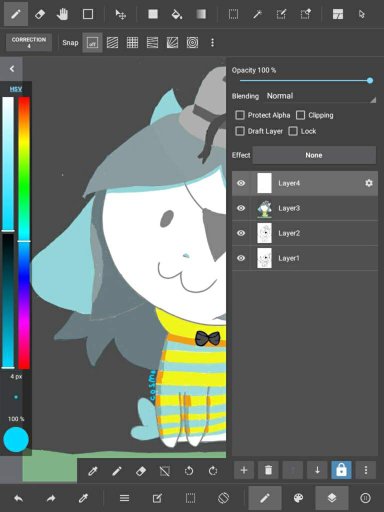Viewport: 384px width, 512px height.
Task: Choose the Bucket fill tool
Action: point(177,14)
